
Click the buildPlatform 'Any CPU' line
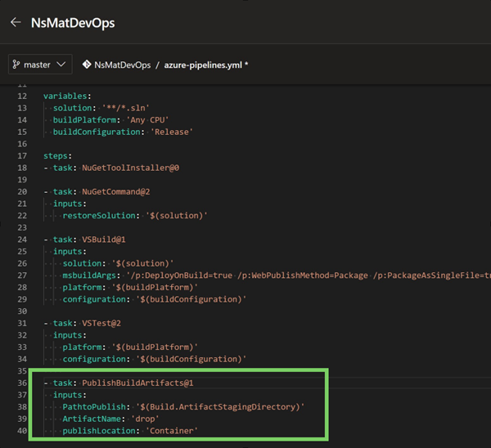click(x=110, y=120)
